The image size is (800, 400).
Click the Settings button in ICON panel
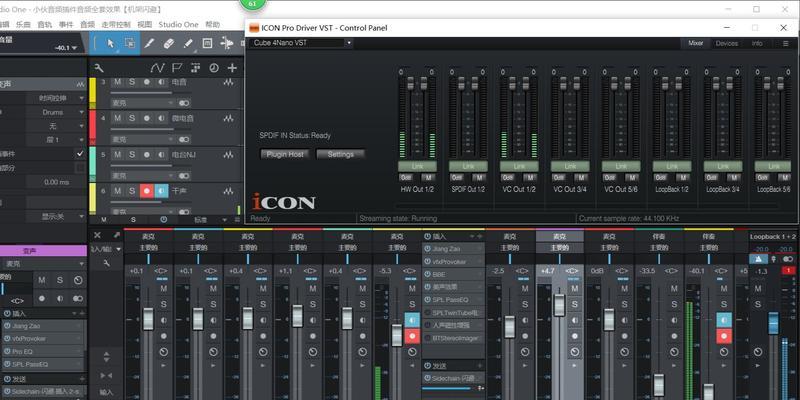click(341, 154)
